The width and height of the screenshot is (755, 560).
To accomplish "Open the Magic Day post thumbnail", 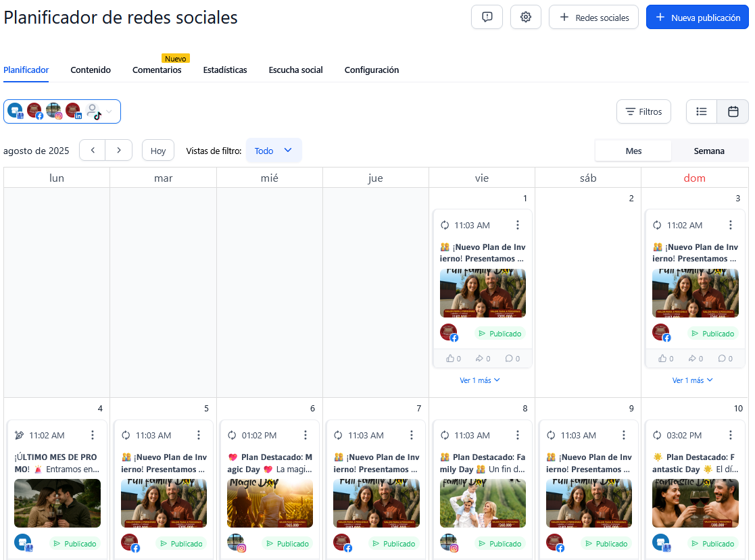I will pyautogui.click(x=270, y=503).
